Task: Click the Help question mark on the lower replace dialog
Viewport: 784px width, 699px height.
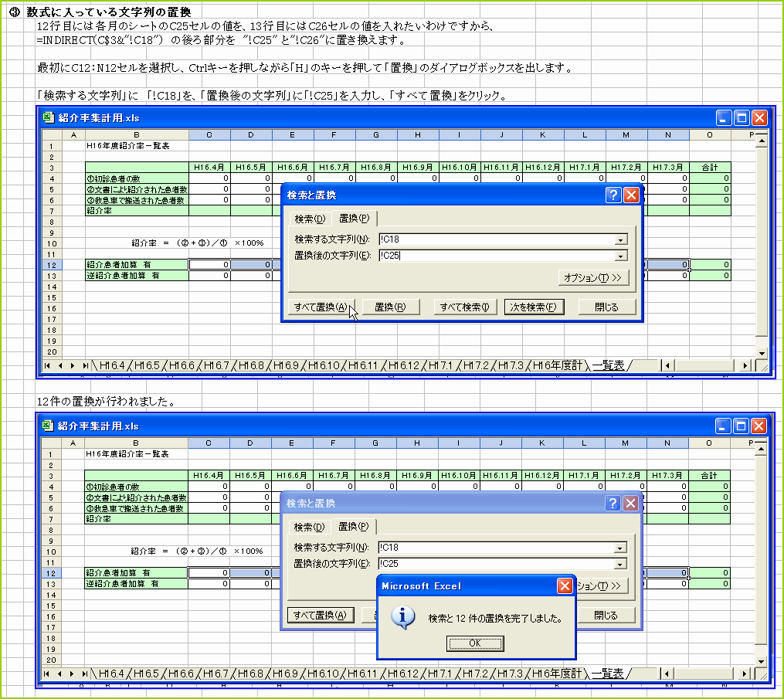Action: tap(613, 503)
